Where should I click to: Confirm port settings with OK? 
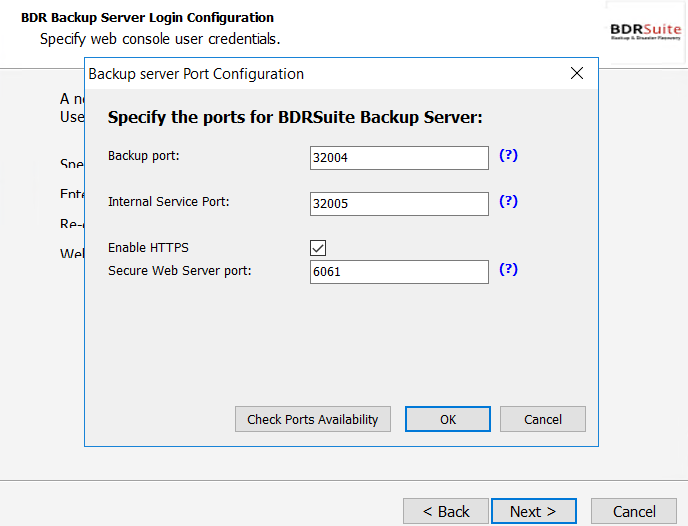pos(448,419)
